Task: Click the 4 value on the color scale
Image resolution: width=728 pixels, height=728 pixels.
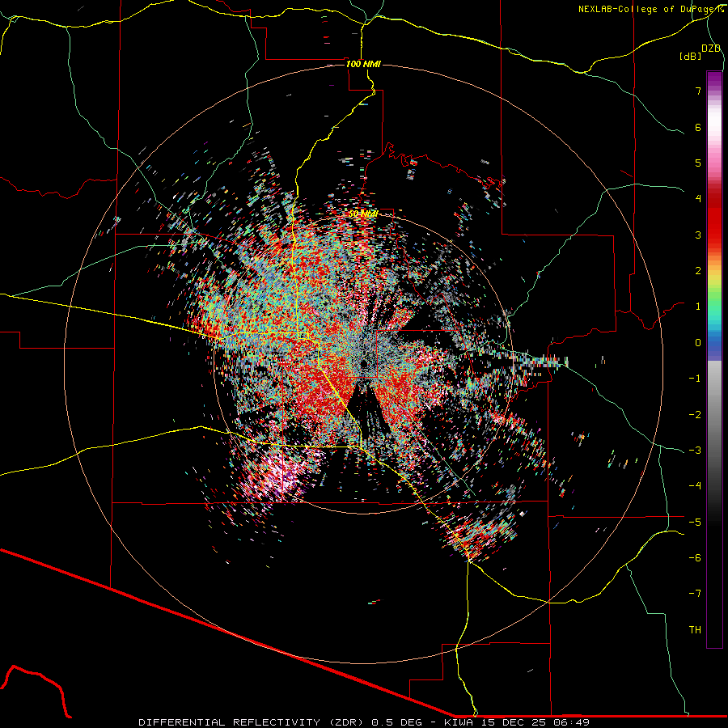Action: pyautogui.click(x=698, y=199)
